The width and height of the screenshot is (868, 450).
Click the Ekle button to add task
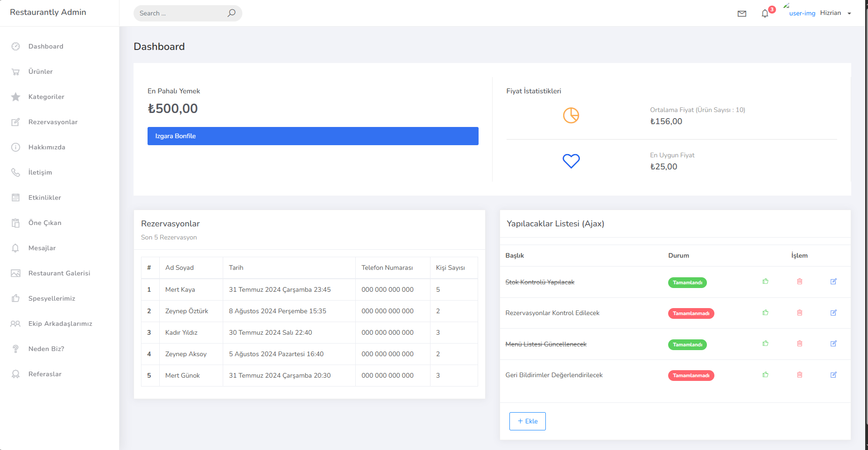click(527, 421)
